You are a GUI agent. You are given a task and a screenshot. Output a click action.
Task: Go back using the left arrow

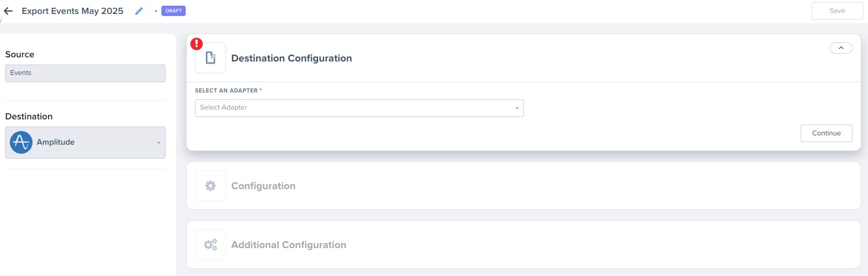(x=8, y=11)
